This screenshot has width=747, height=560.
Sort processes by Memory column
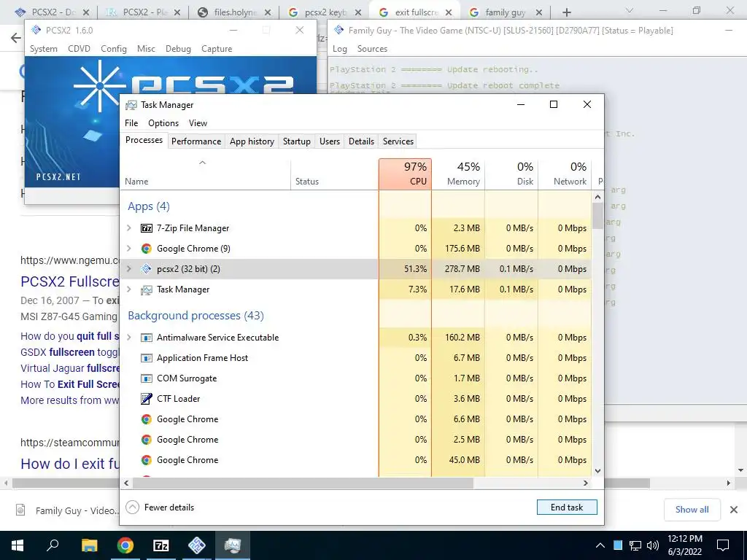click(x=458, y=174)
